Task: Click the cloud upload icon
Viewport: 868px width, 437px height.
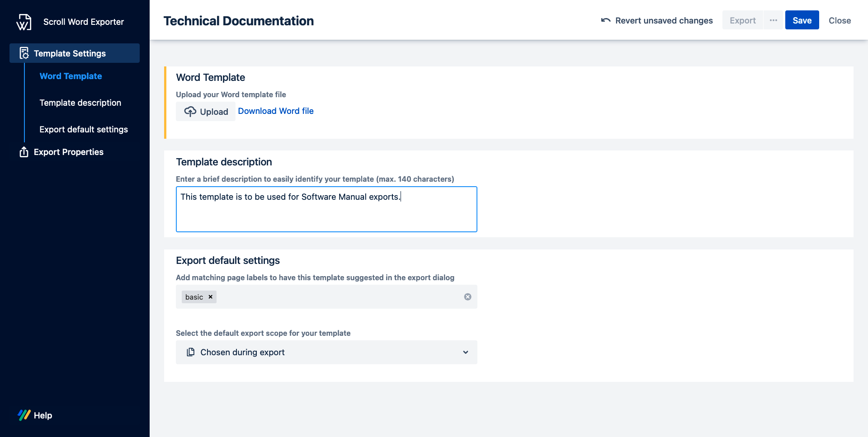Action: (x=190, y=112)
